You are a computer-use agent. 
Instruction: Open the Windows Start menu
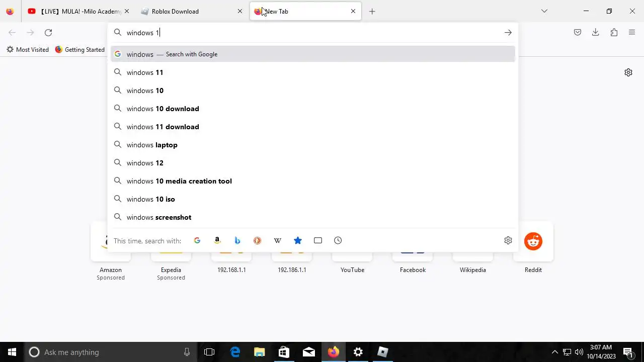pos(12,352)
